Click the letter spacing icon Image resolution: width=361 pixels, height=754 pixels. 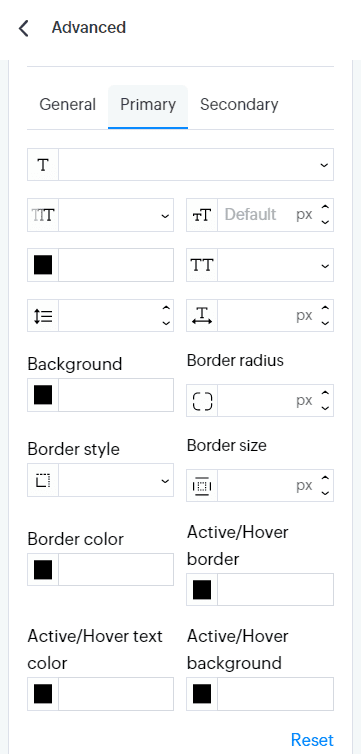[202, 315]
